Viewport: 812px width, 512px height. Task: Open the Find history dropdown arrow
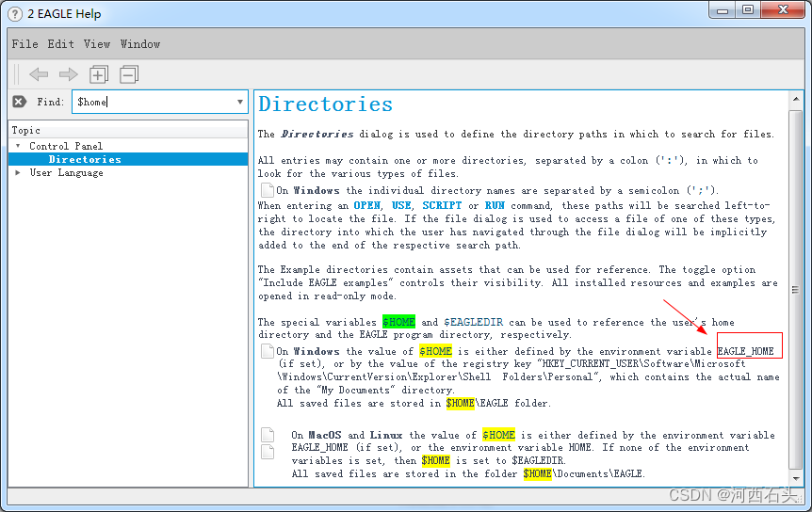click(240, 102)
